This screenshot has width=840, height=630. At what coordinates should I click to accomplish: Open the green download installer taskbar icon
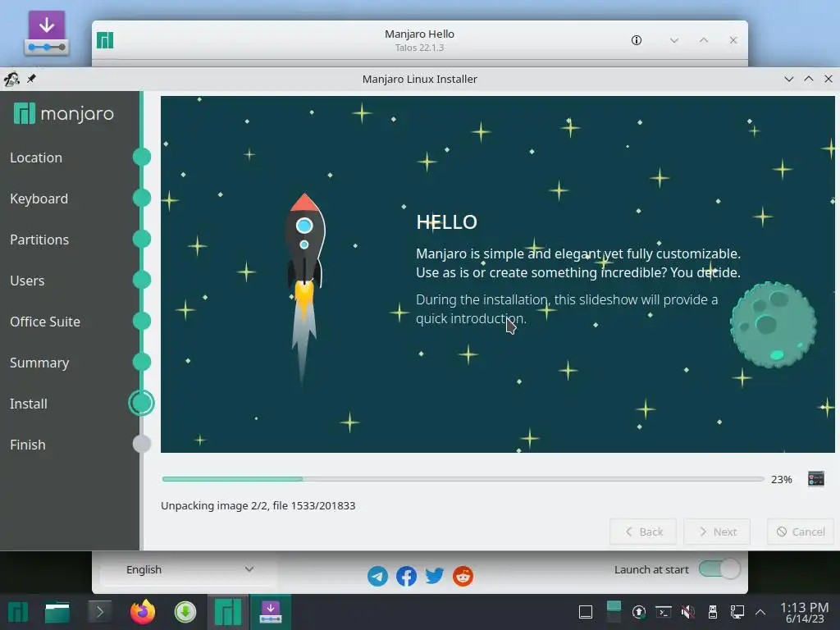pos(185,612)
